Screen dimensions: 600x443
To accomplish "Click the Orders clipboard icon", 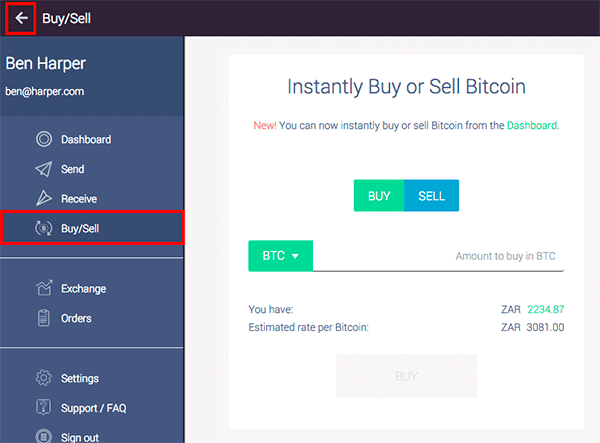I will pos(44,318).
